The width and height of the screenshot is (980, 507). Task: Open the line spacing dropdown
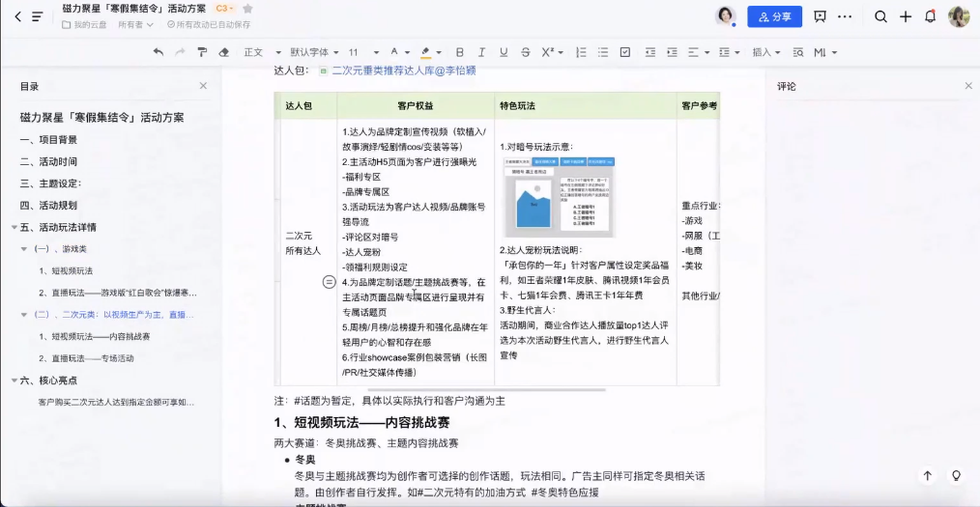(729, 52)
